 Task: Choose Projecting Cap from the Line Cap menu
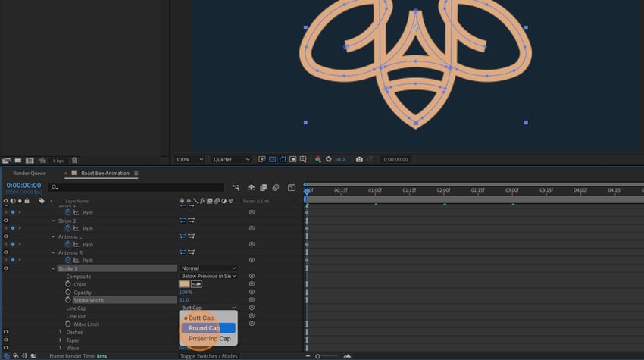point(208,338)
